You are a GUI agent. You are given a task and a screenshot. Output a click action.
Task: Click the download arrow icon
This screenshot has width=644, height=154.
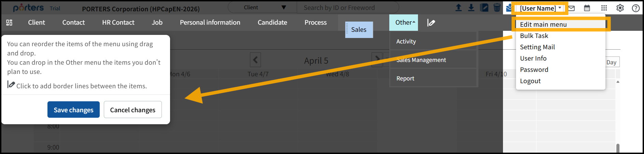click(x=471, y=8)
